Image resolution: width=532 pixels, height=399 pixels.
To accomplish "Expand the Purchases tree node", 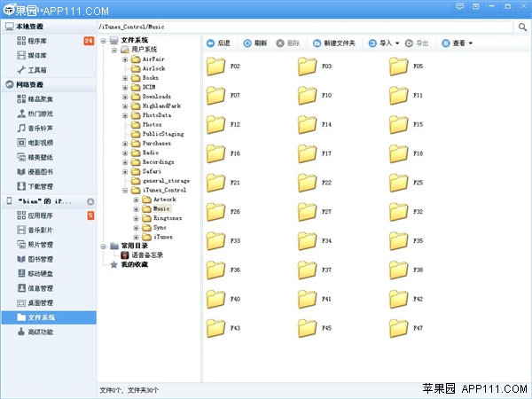I will pyautogui.click(x=125, y=144).
